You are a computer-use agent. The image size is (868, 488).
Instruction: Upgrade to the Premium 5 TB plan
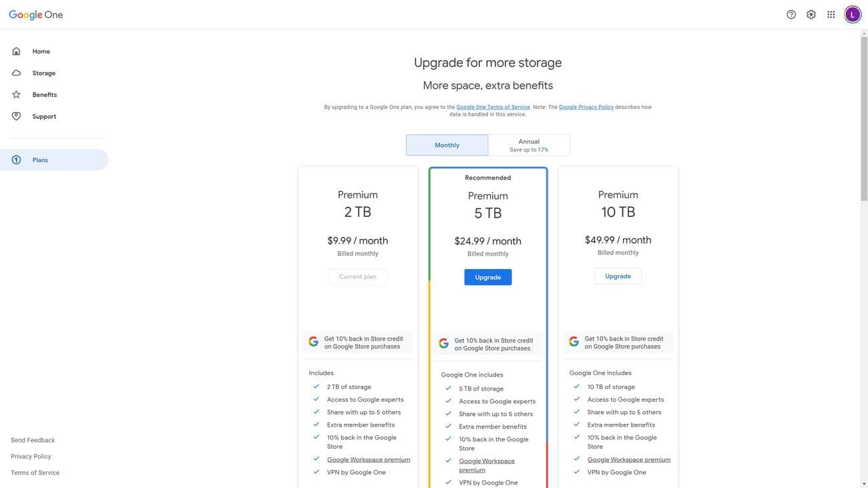pos(488,278)
